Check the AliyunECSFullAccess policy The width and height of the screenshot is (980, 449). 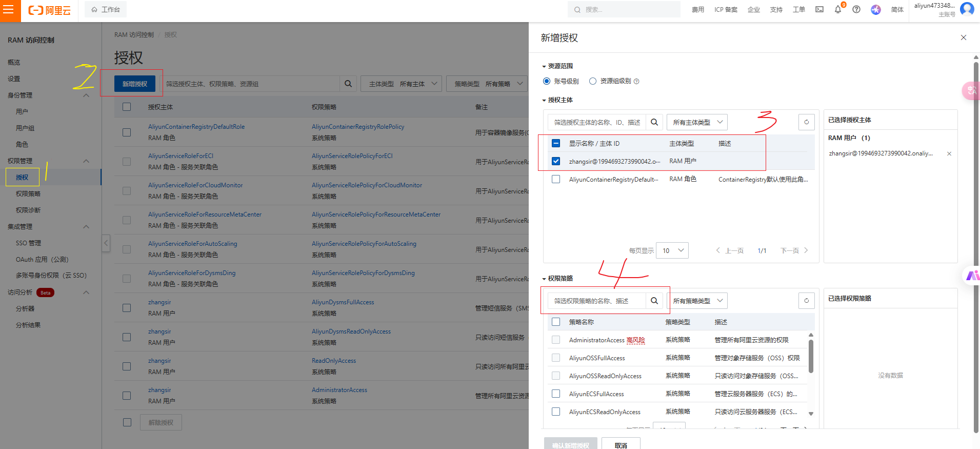tap(556, 394)
